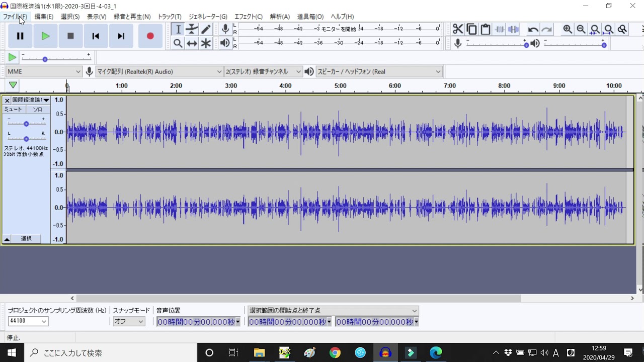
Task: Click the Cut scissors icon
Action: (x=458, y=29)
